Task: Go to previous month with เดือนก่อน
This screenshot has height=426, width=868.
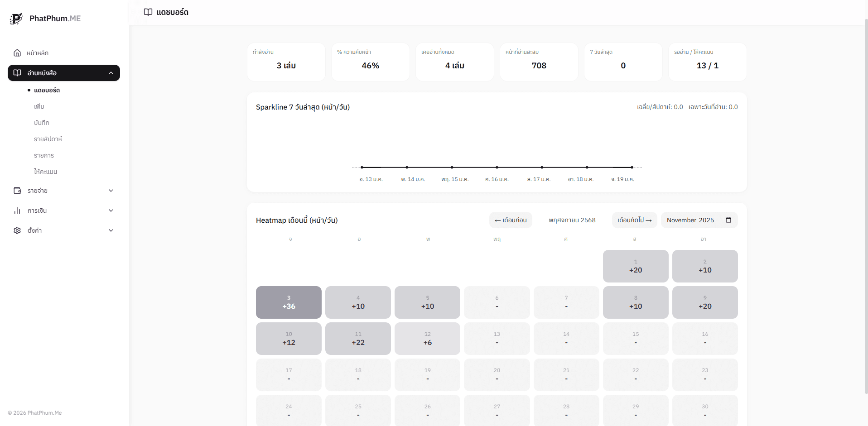Action: [x=511, y=220]
